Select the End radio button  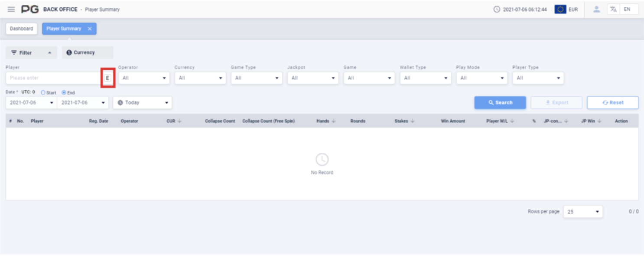coord(64,93)
